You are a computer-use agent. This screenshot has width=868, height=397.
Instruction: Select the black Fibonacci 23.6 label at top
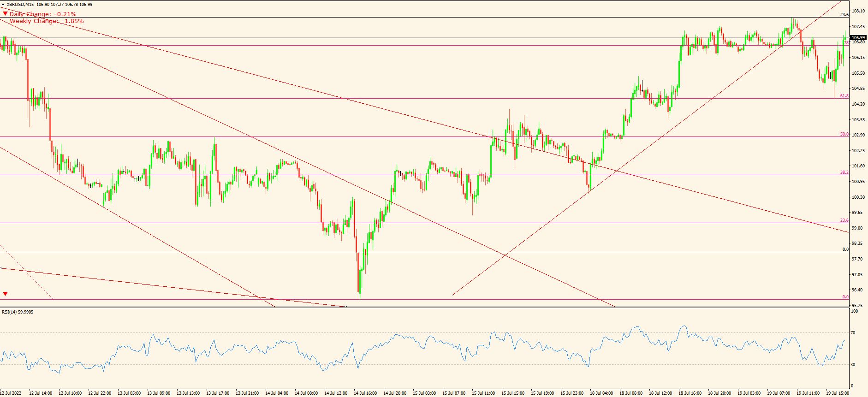pos(844,15)
